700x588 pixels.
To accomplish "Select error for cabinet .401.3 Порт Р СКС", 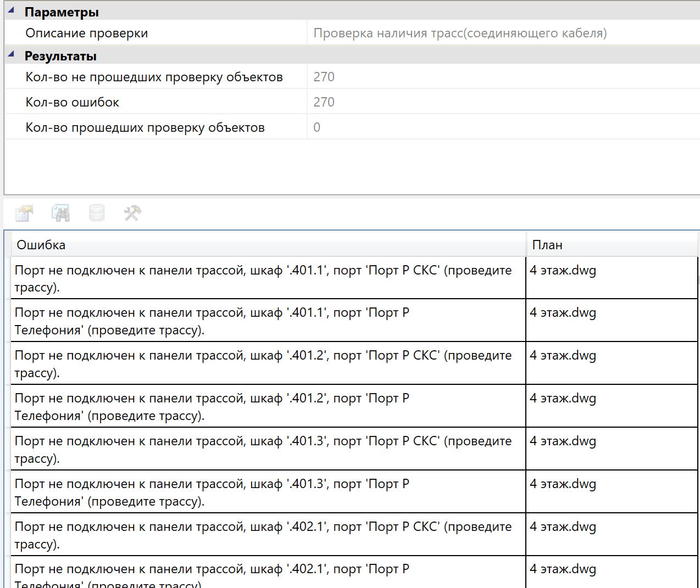I will pyautogui.click(x=264, y=450).
